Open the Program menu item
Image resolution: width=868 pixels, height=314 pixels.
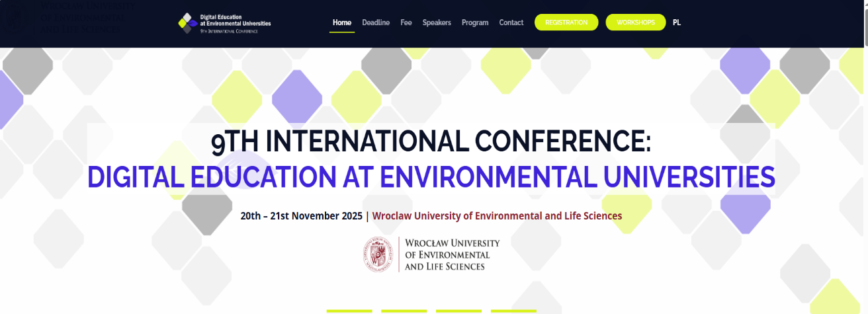(x=475, y=22)
